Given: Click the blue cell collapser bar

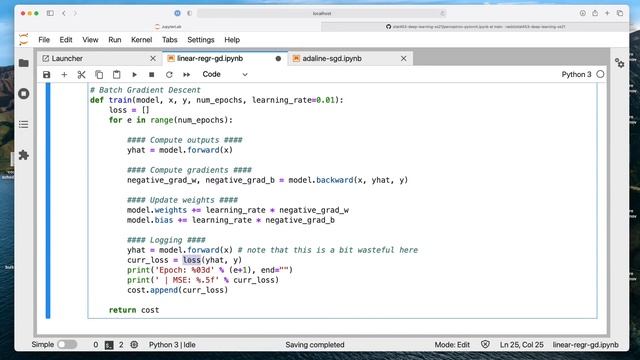Looking at the screenshot, I should point(48,200).
